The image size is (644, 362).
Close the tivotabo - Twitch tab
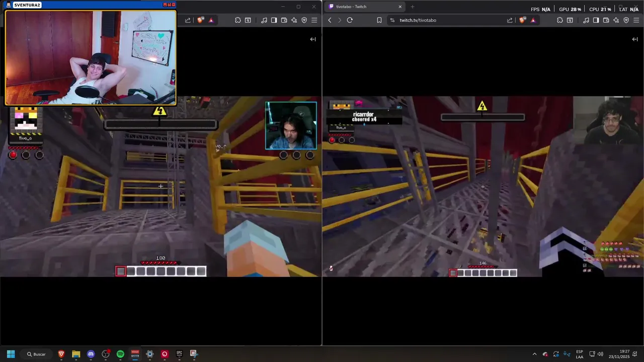[400, 7]
